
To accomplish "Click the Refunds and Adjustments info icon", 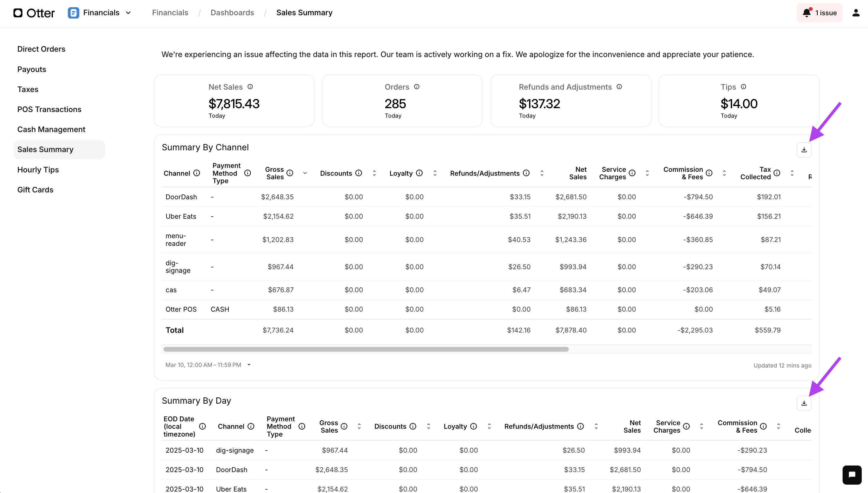I will point(619,87).
